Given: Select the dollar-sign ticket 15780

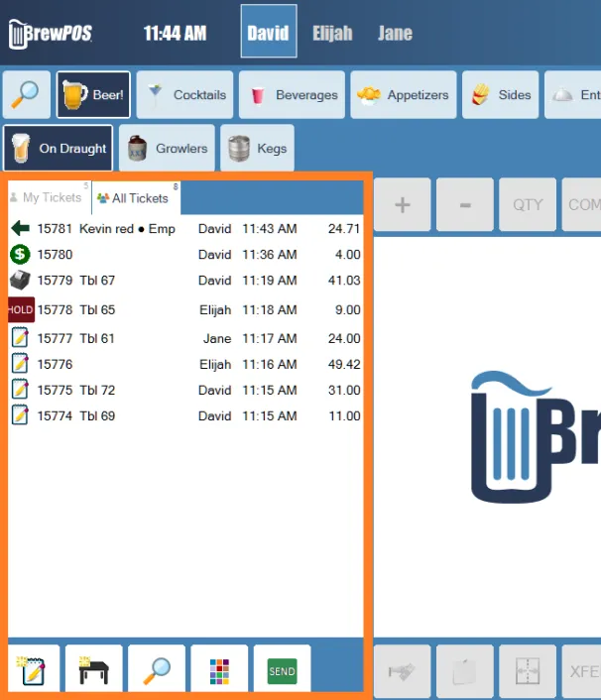Looking at the screenshot, I should coord(185,255).
